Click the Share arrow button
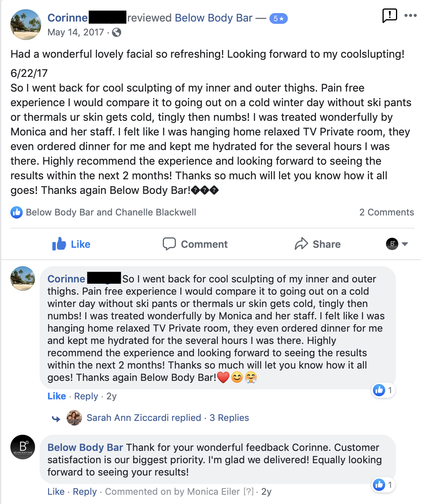The image size is (421, 504). (317, 244)
